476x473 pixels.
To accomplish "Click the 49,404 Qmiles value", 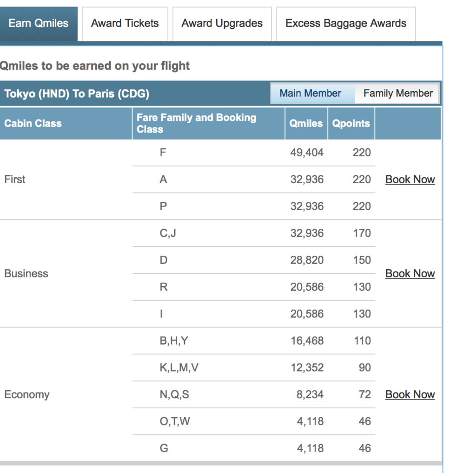I will pyautogui.click(x=307, y=153).
